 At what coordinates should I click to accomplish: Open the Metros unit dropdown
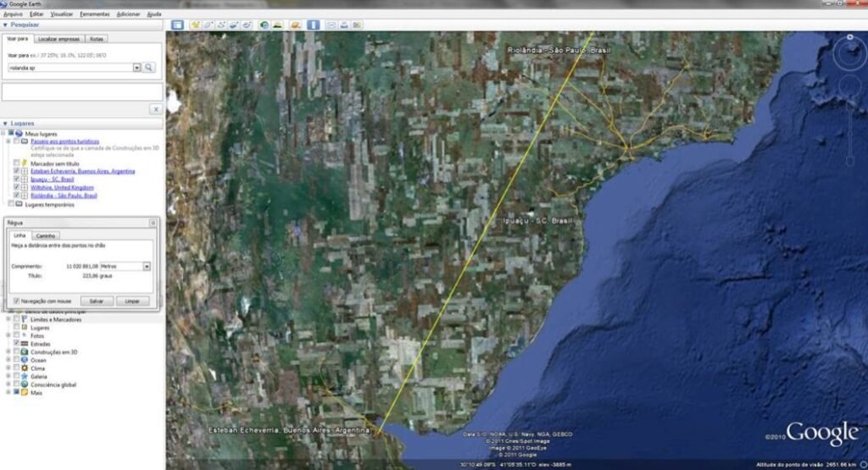147,266
